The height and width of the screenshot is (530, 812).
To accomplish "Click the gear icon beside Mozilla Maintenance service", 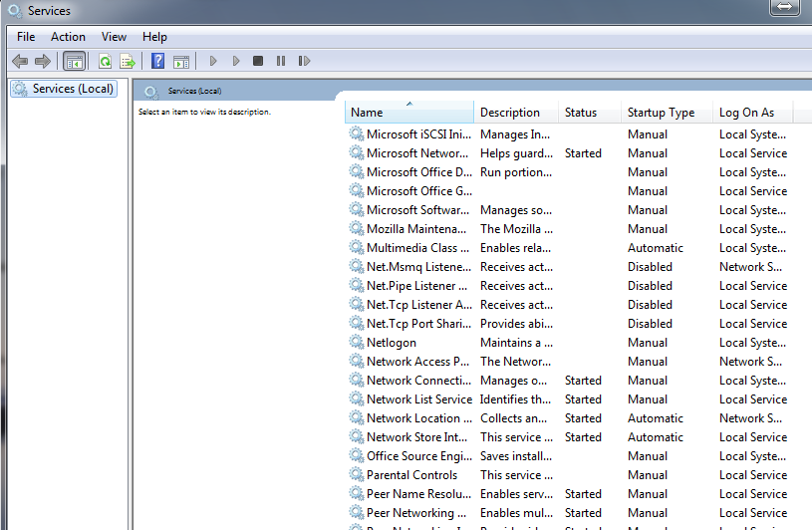I will point(357,229).
